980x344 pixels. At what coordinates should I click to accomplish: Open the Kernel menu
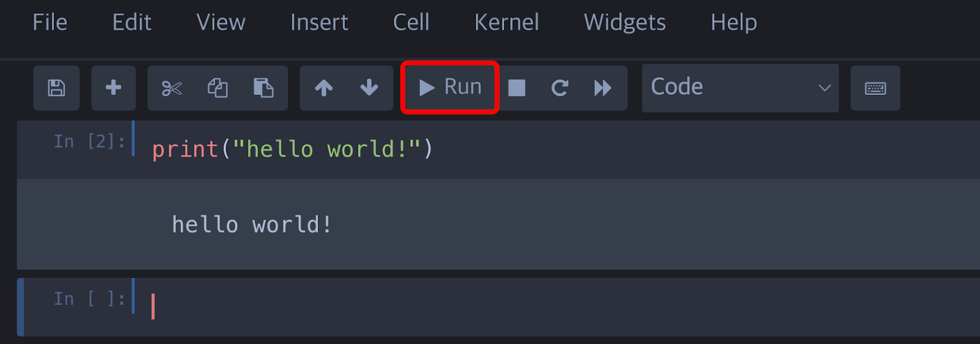[507, 23]
